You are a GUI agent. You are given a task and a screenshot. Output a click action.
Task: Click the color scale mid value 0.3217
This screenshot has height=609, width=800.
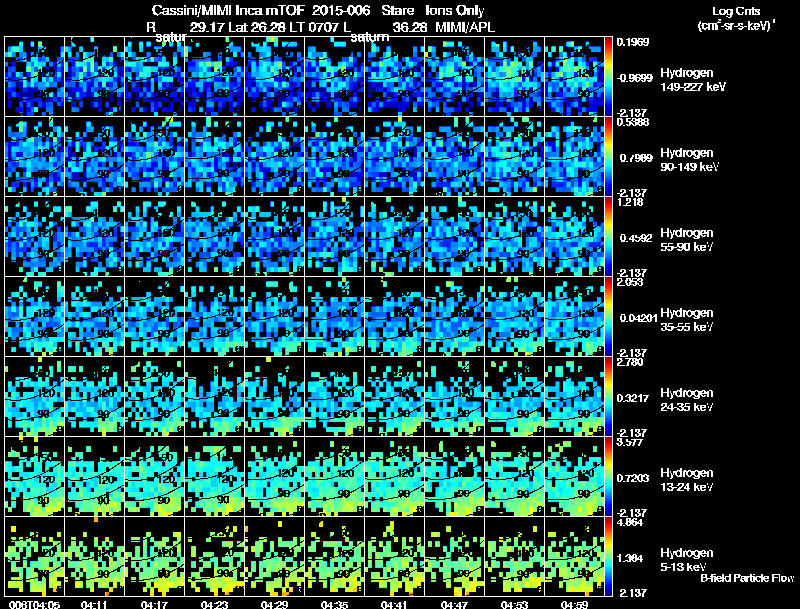click(x=633, y=398)
